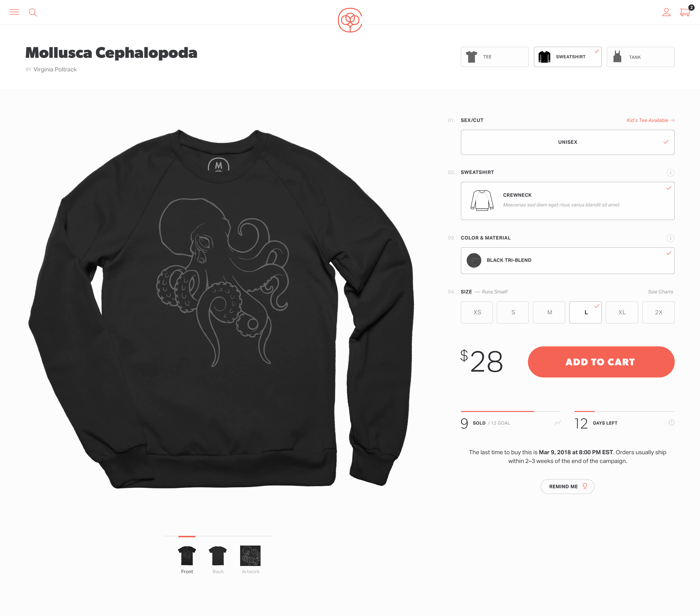700x616 pixels.
Task: Open the Crewneck sweatshirt style selector
Action: tap(568, 201)
